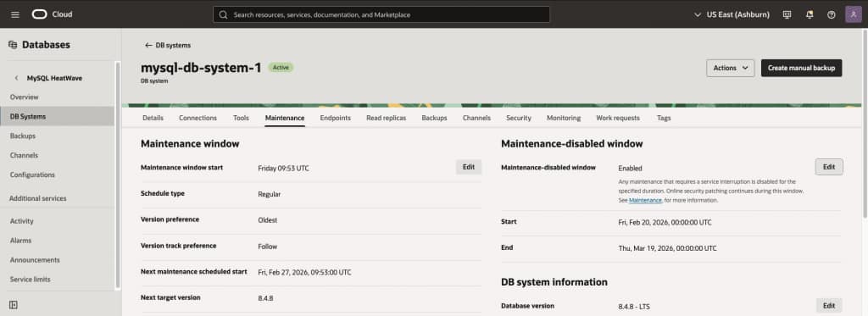Click the mysql-db-system-1 title
This screenshot has height=316, width=868.
[x=201, y=68]
